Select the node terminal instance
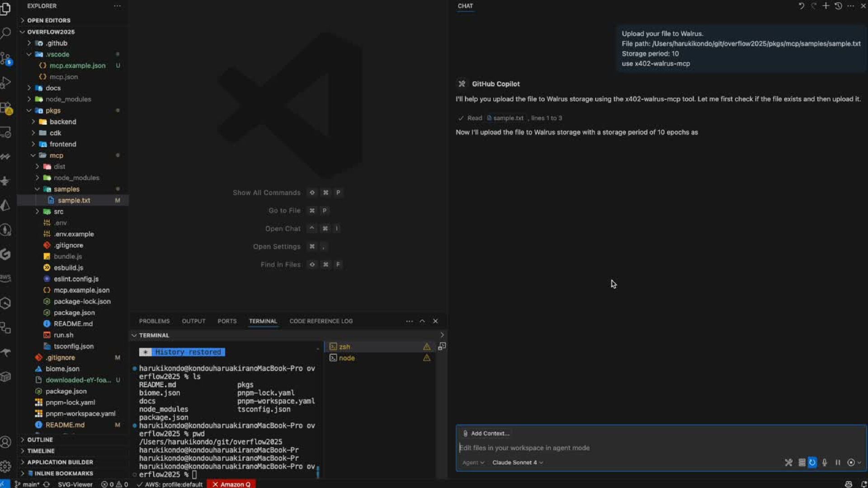The width and height of the screenshot is (868, 488). (x=380, y=358)
